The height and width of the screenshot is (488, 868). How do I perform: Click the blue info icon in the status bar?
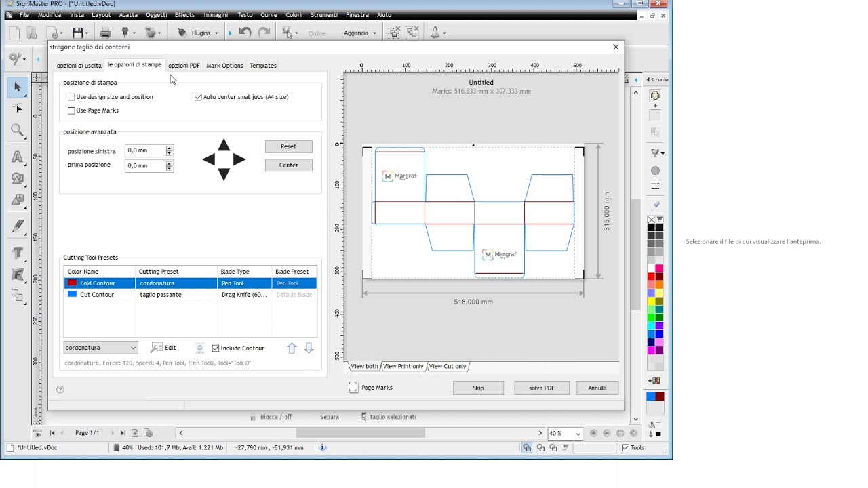[x=323, y=448]
